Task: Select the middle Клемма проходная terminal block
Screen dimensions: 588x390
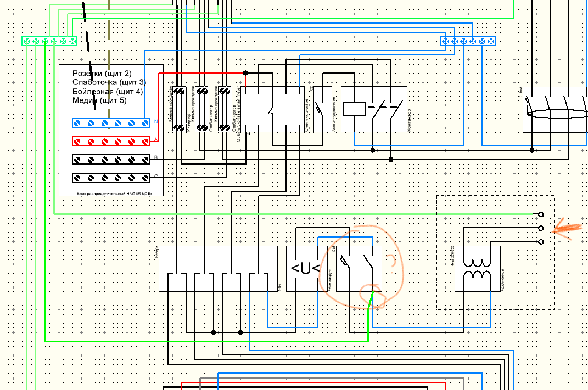Action: (x=203, y=109)
